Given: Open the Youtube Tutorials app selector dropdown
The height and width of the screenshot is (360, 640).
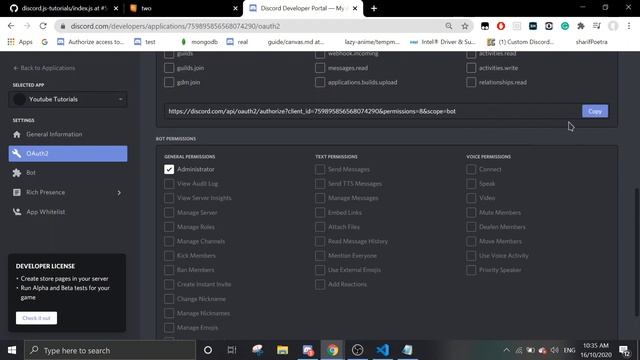Looking at the screenshot, I should coord(68,99).
